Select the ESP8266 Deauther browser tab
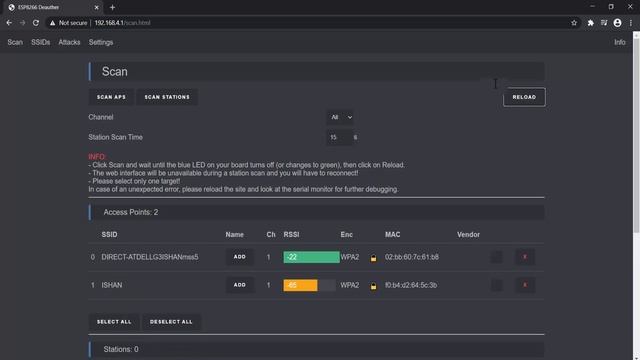Image resolution: width=640 pixels, height=360 pixels. pos(53,7)
